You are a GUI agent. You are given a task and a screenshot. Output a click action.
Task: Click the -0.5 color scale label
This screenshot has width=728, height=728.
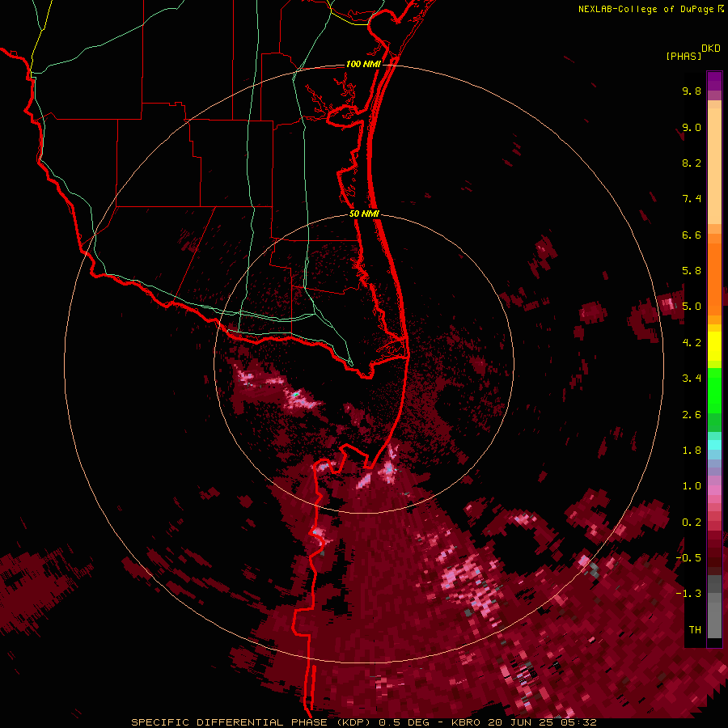point(688,558)
